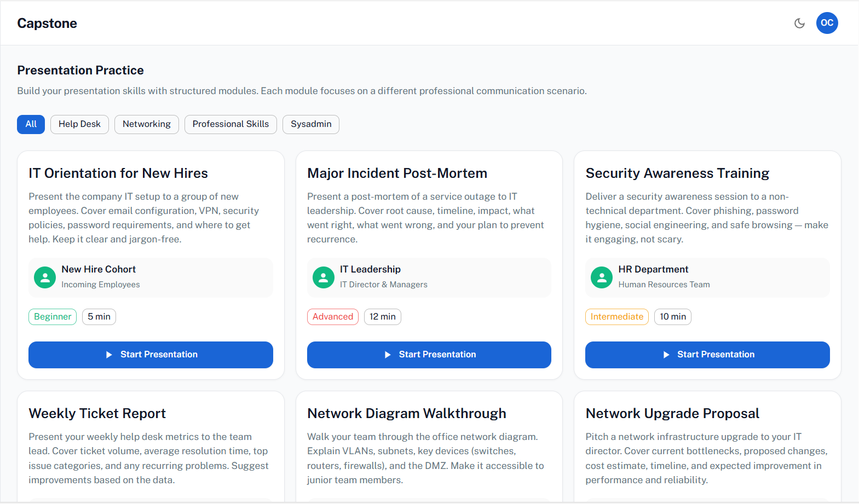Open the Network Diagram Walkthrough title
This screenshot has width=859, height=504.
(407, 414)
